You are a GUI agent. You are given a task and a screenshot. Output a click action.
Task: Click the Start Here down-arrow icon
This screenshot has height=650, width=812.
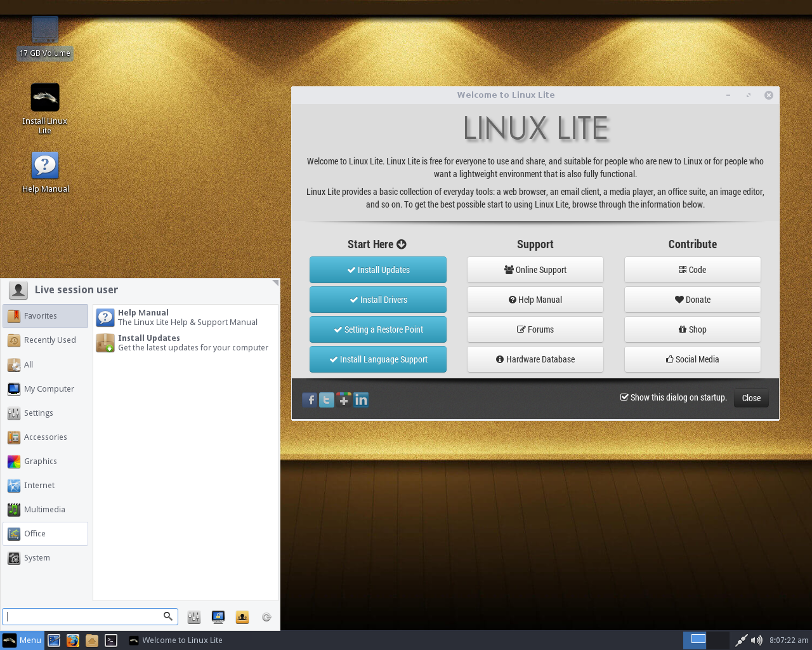pyautogui.click(x=402, y=244)
